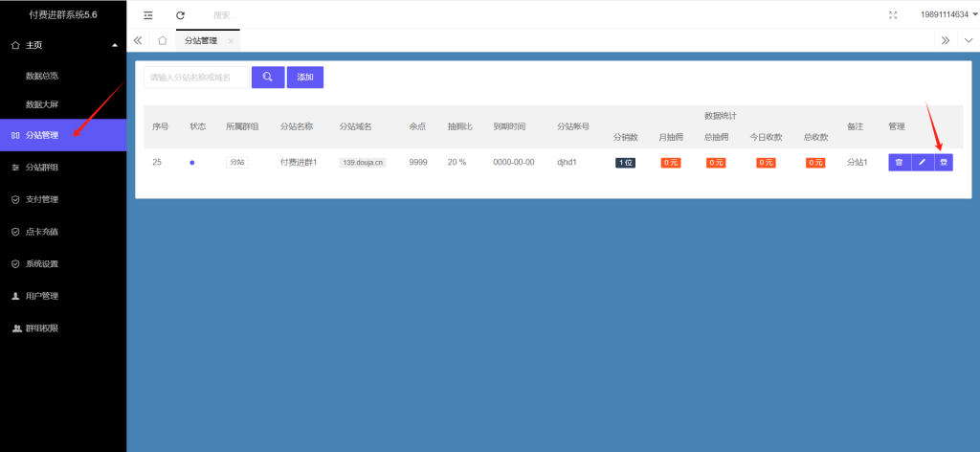
Task: Click the 1位 分销数 badge
Action: [625, 163]
